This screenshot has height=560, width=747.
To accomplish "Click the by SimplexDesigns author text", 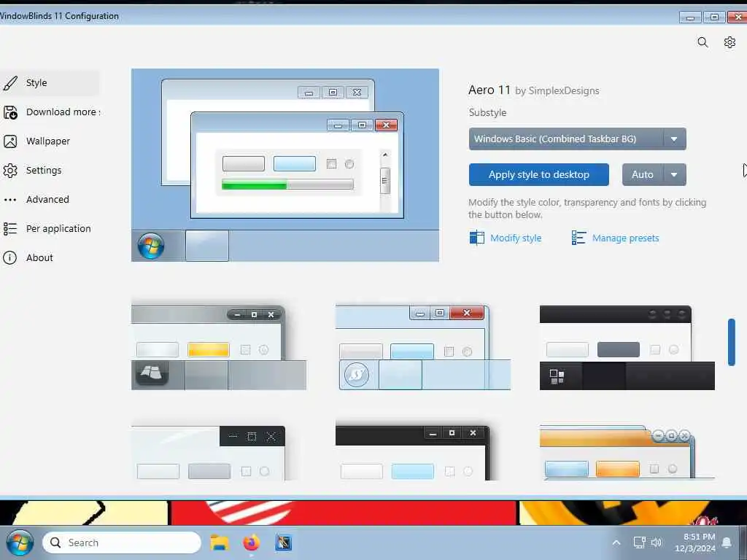I will point(557,90).
